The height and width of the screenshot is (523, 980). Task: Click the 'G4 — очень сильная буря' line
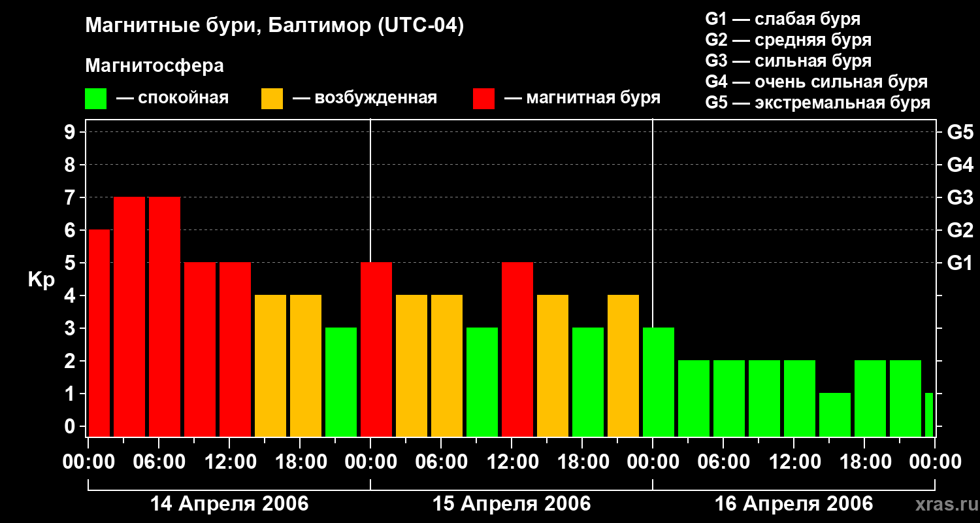tap(817, 82)
